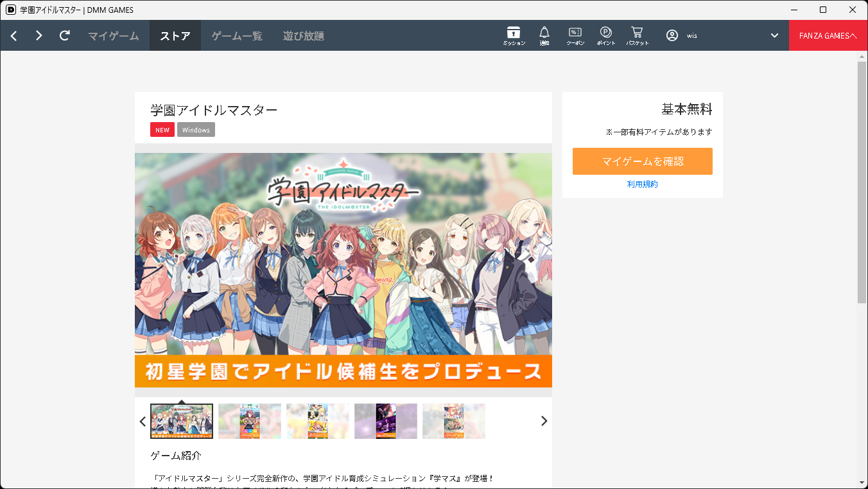868x489 pixels.
Task: View coupons with the クーポン icon
Action: point(575,35)
